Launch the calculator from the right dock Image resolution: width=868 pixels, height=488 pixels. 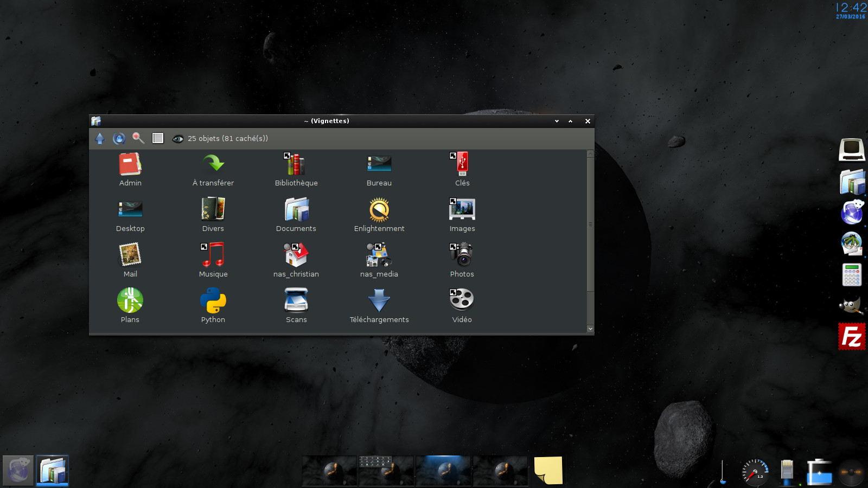pos(852,275)
